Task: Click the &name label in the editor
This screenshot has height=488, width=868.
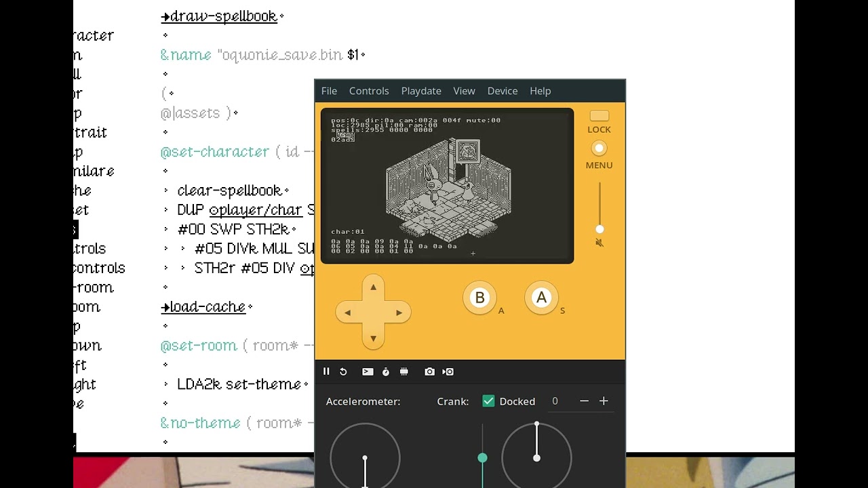Action: 186,55
